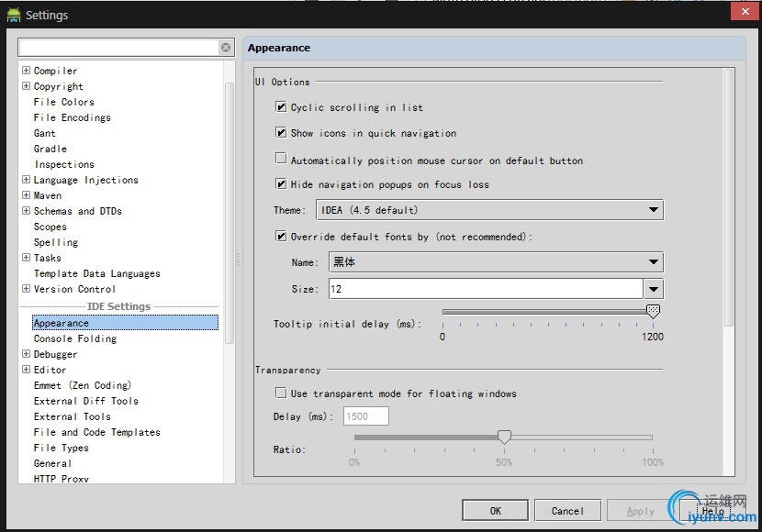Expand the Editor settings node

pos(26,370)
